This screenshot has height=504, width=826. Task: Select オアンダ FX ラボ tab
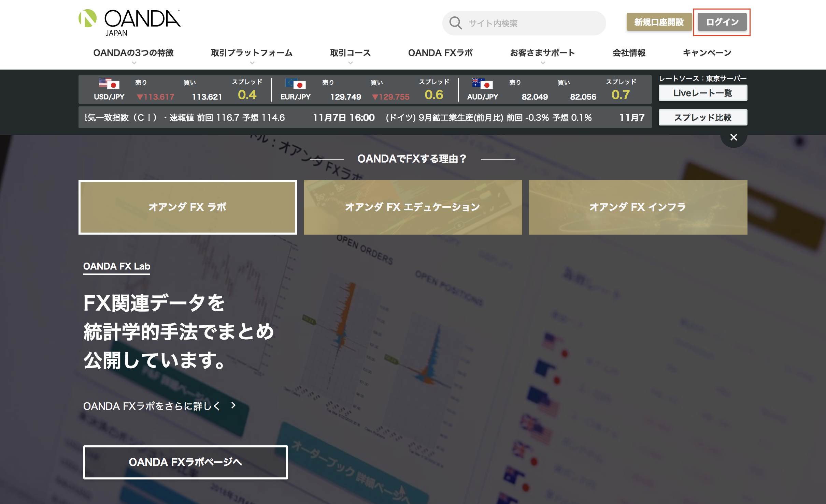pos(187,207)
